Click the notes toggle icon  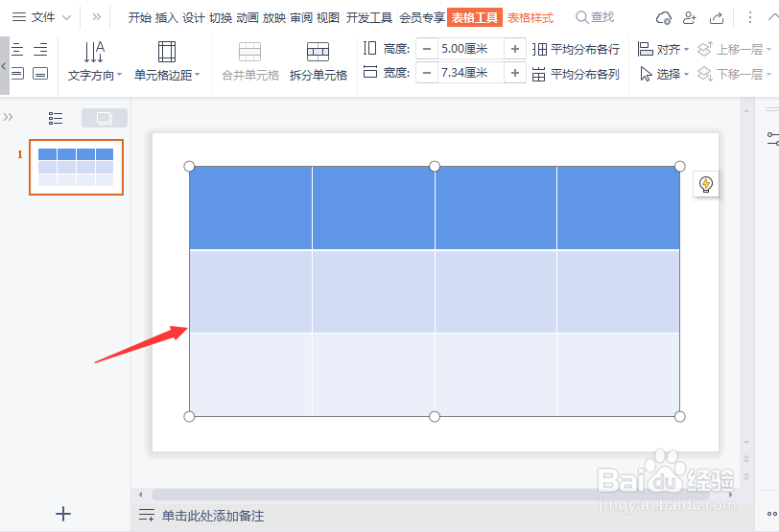click(147, 515)
